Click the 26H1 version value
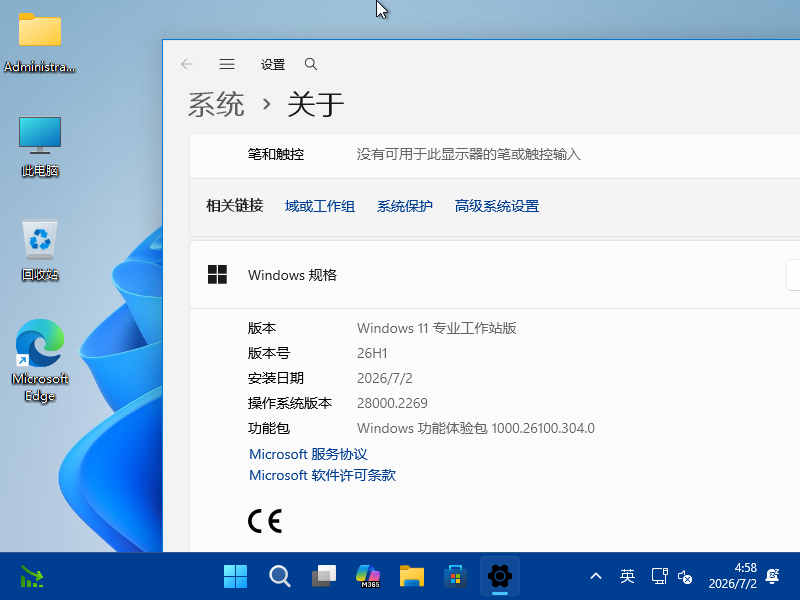The image size is (800, 600). point(372,353)
